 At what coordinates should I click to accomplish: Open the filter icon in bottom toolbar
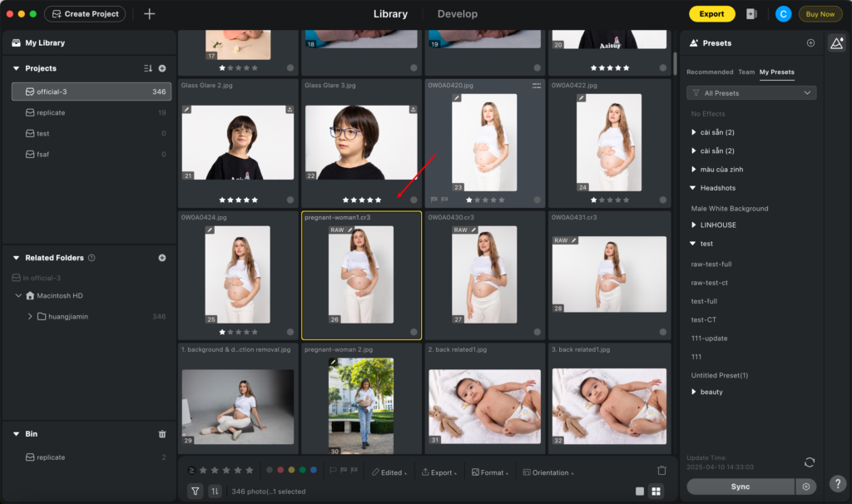pyautogui.click(x=195, y=489)
